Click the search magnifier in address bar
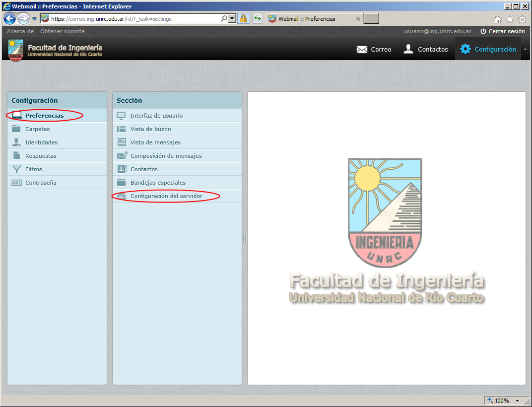Screen dimensions: 532x407 pyautogui.click(x=224, y=19)
